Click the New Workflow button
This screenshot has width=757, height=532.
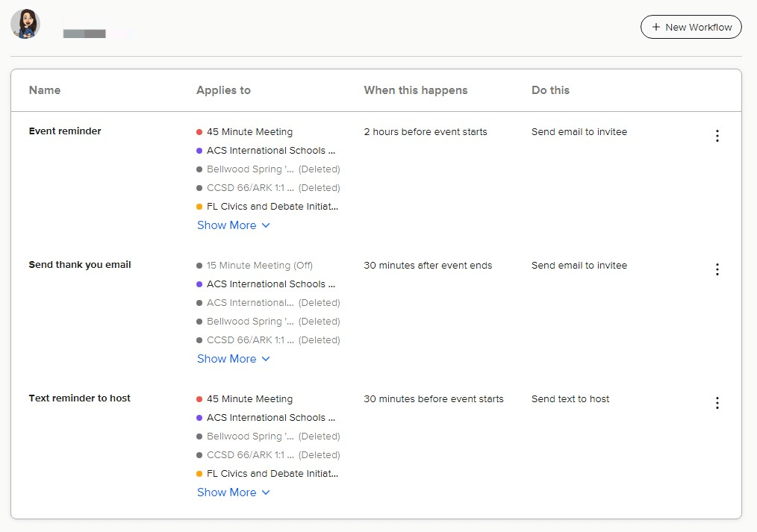pyautogui.click(x=691, y=27)
